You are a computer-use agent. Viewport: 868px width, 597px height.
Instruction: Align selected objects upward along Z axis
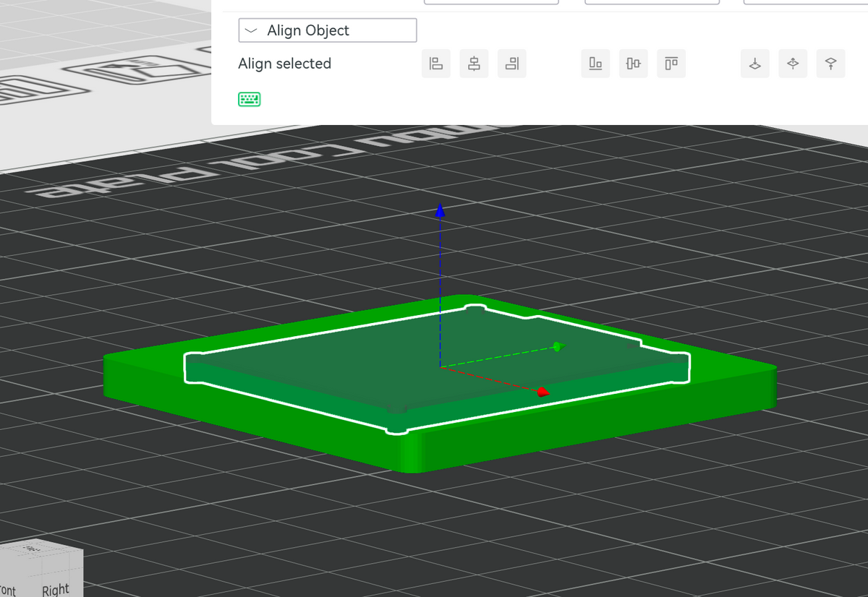click(830, 64)
